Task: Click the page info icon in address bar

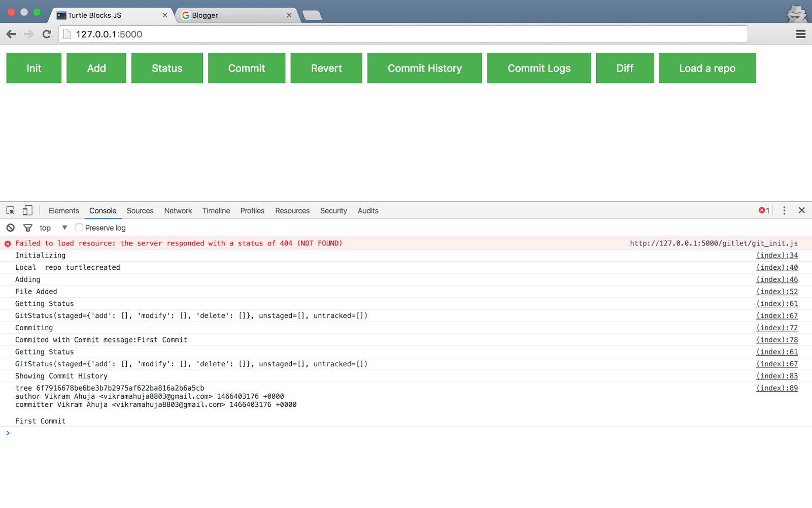Action: (66, 34)
